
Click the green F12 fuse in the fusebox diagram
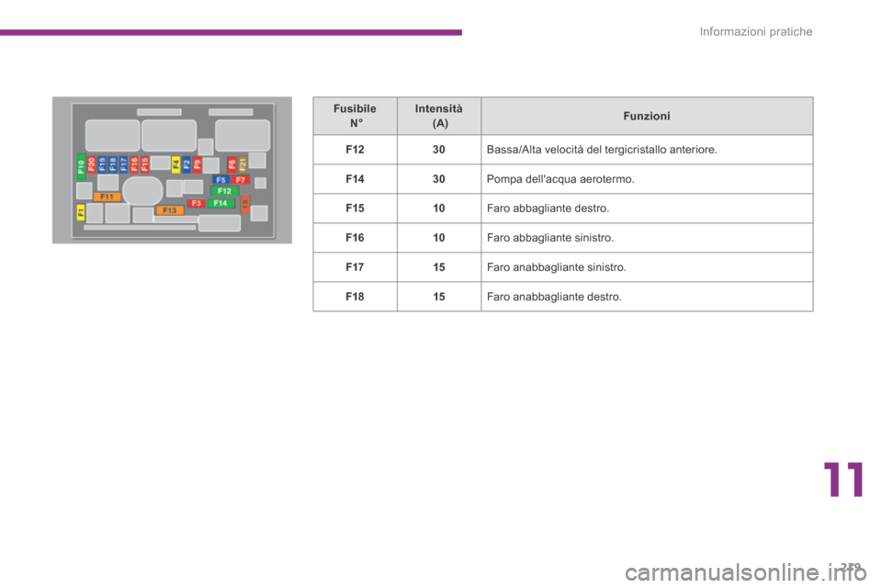[224, 191]
